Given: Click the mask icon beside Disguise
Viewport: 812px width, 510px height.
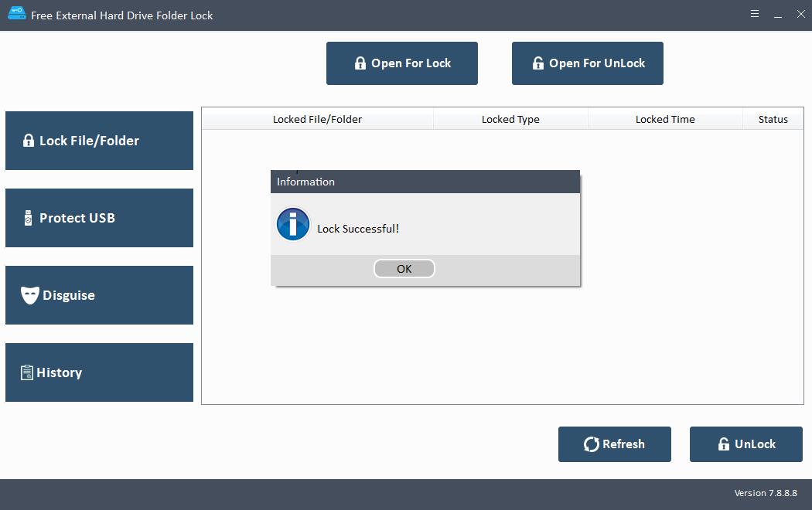Looking at the screenshot, I should click(x=29, y=295).
